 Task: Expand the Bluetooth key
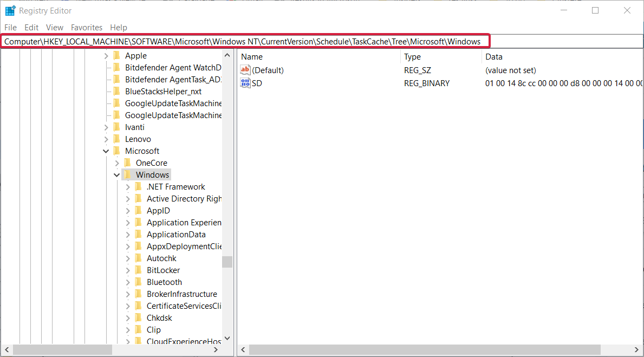128,282
